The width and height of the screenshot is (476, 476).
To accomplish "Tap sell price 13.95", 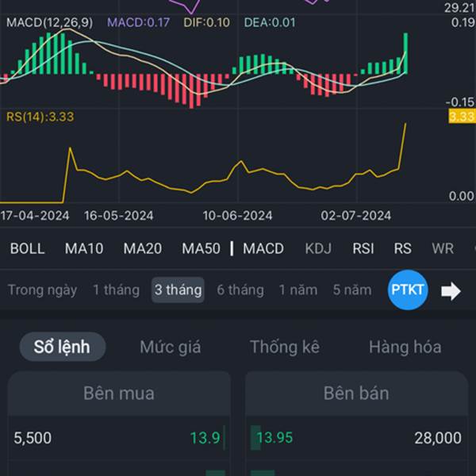I will tap(274, 438).
